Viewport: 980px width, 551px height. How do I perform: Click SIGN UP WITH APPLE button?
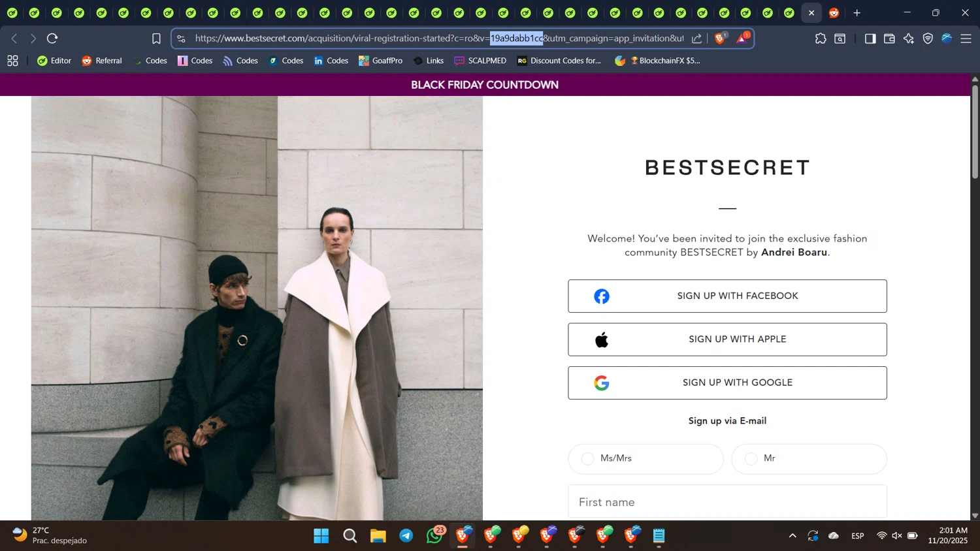(x=727, y=339)
